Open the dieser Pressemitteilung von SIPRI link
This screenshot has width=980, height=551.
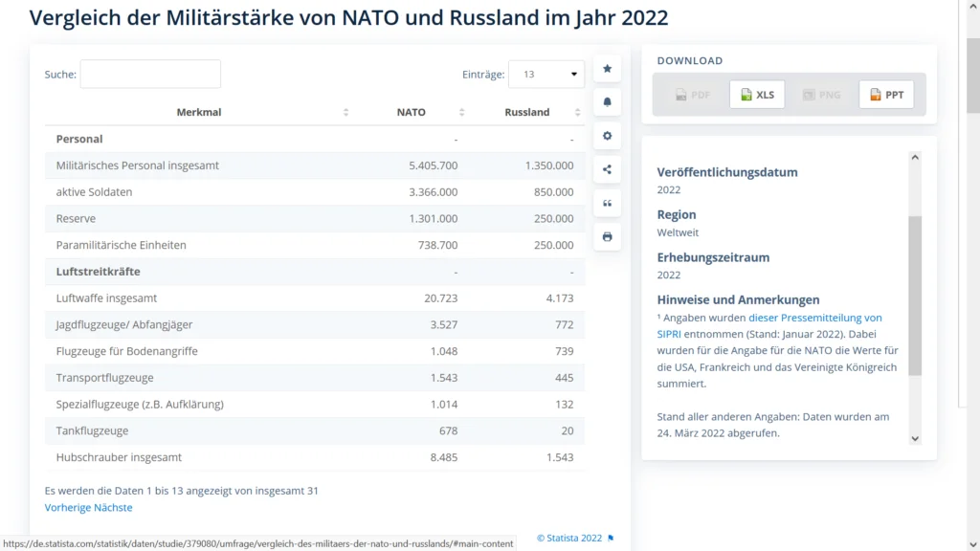click(769, 325)
